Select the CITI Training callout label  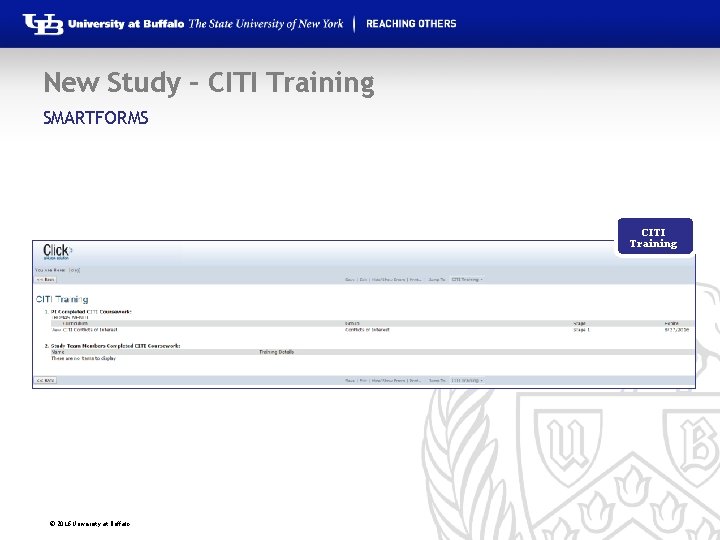point(655,236)
